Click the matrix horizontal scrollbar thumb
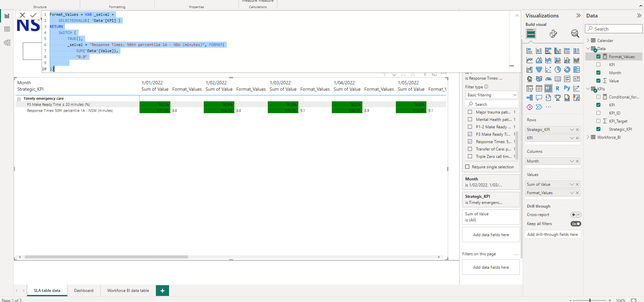This screenshot has width=644, height=302. pos(106,257)
